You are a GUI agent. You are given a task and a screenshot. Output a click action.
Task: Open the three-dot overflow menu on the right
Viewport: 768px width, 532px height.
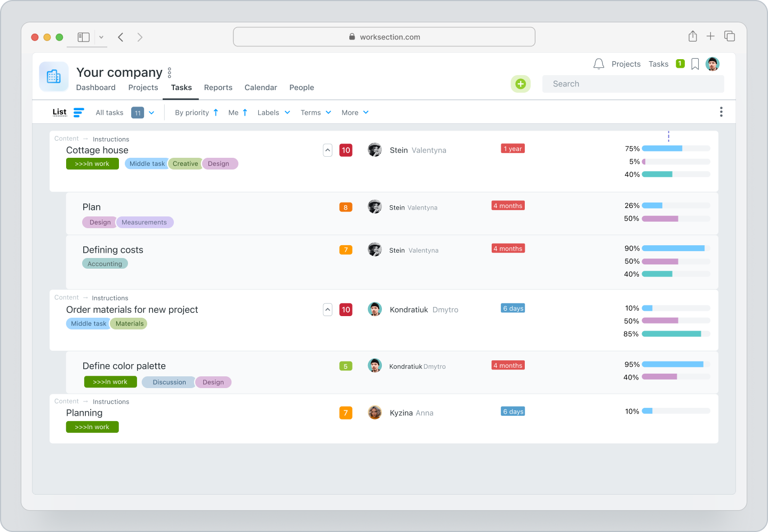click(x=721, y=111)
